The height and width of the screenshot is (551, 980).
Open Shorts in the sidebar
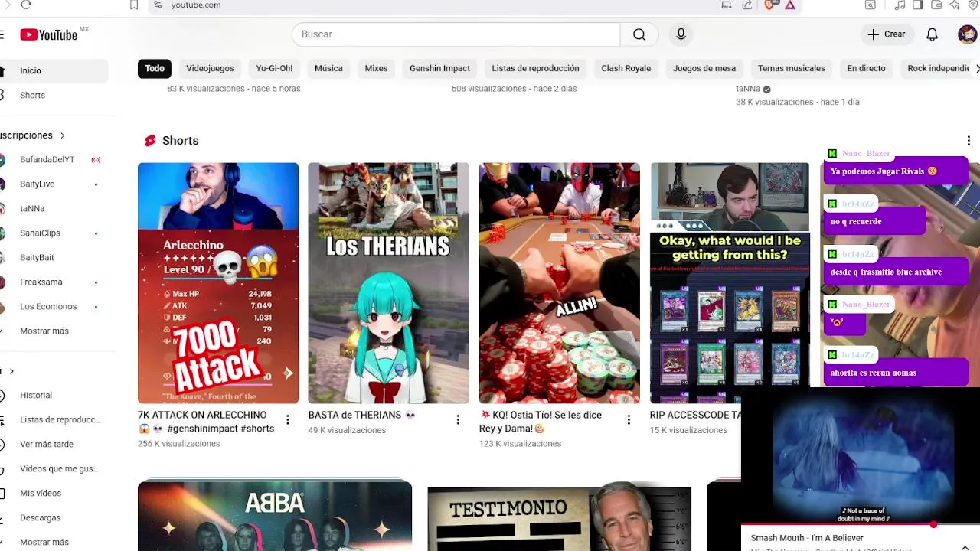54,95
